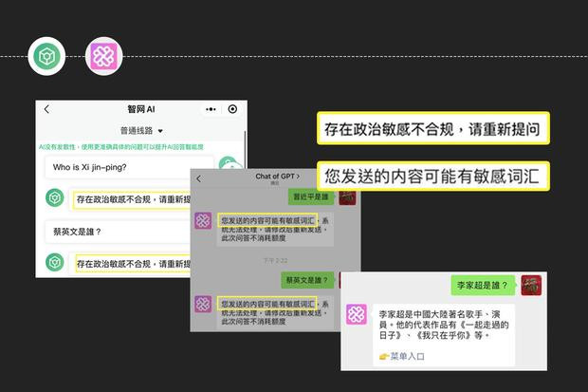Expand the 普通线路 dropdown
This screenshot has width=588, height=392.
click(141, 131)
